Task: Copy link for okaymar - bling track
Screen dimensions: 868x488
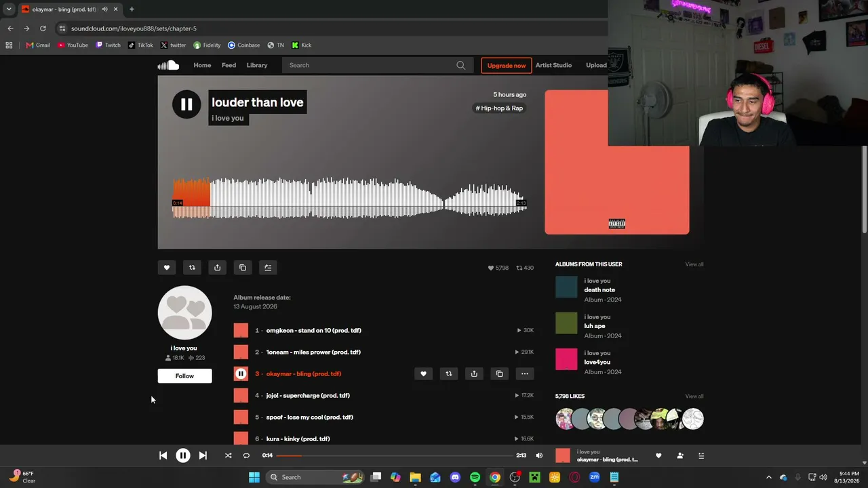Action: pyautogui.click(x=499, y=373)
